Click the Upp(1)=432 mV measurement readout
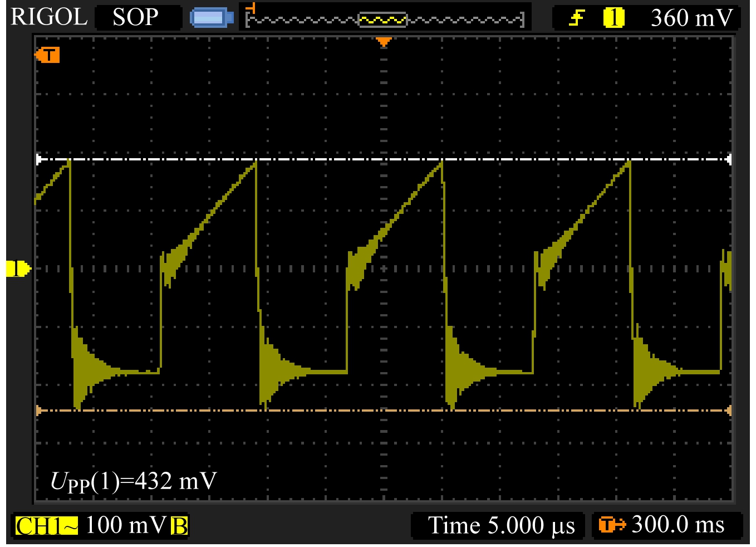This screenshot has width=756, height=547. 134,481
